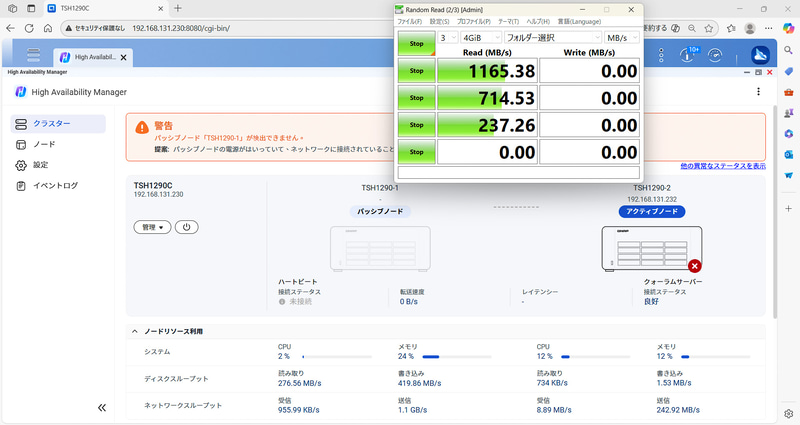800x425 pixels.
Task: Open the QTS more options vertical dots
Action: [x=661, y=55]
